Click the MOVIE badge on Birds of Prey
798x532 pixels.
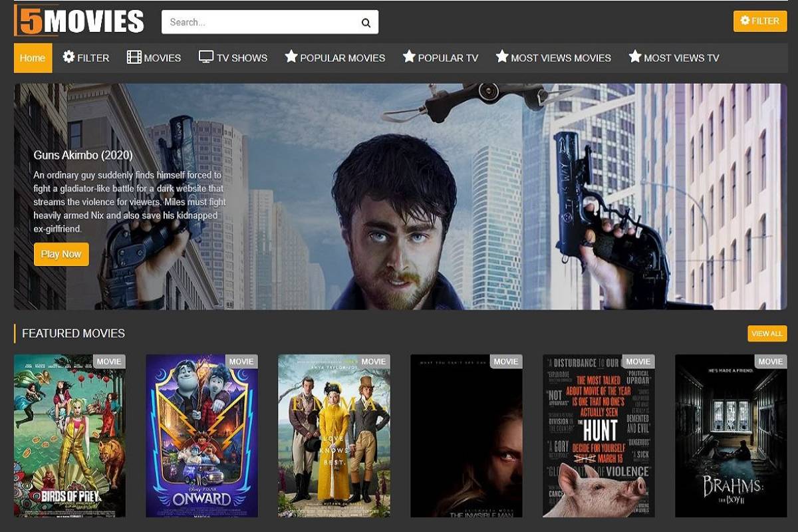click(109, 362)
